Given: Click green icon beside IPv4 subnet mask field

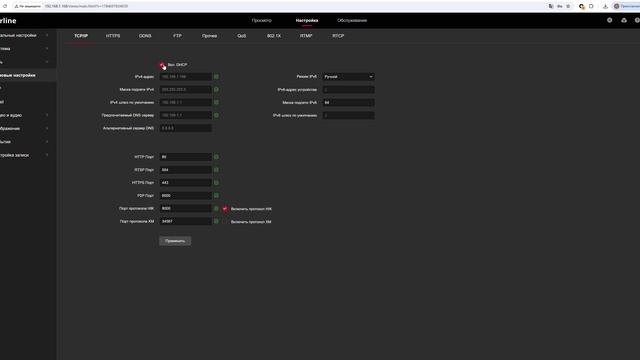Looking at the screenshot, I should tap(216, 89).
